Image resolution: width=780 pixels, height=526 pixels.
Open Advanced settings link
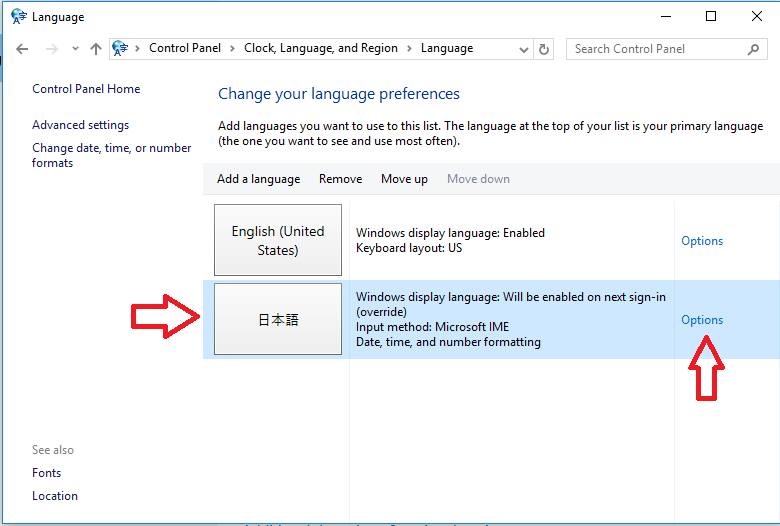pos(81,125)
